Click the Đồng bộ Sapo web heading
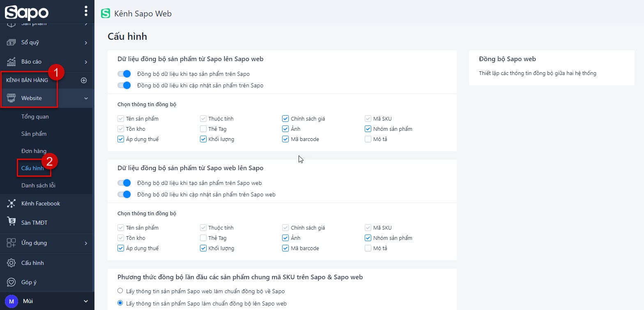 click(x=507, y=59)
